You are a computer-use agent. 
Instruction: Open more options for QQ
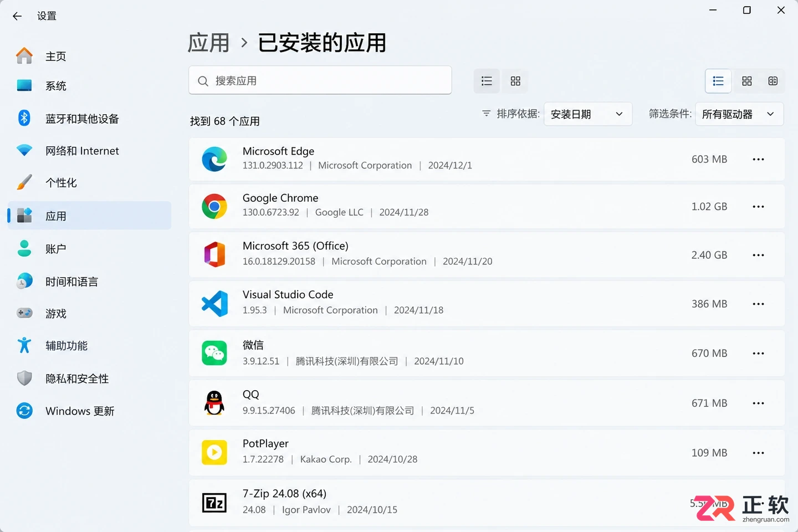pos(758,403)
